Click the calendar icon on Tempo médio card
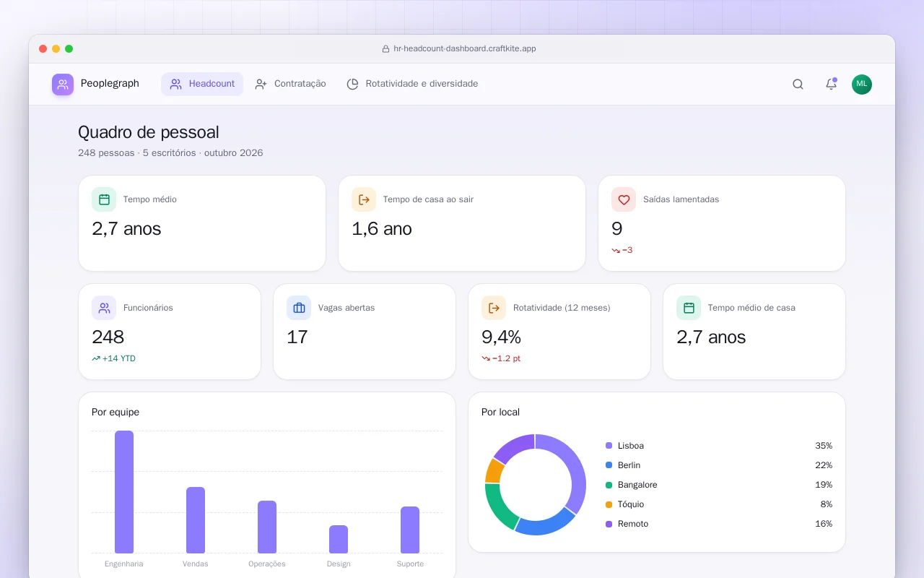 (x=104, y=199)
